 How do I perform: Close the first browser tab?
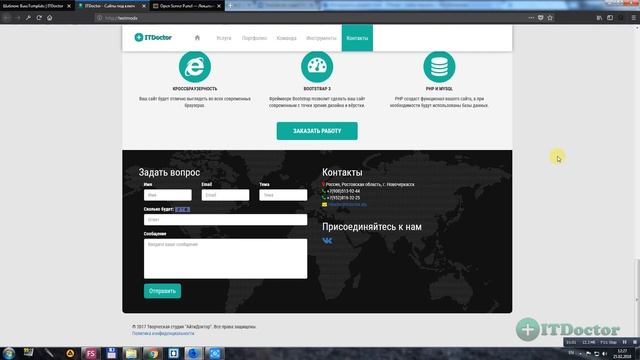click(69, 6)
